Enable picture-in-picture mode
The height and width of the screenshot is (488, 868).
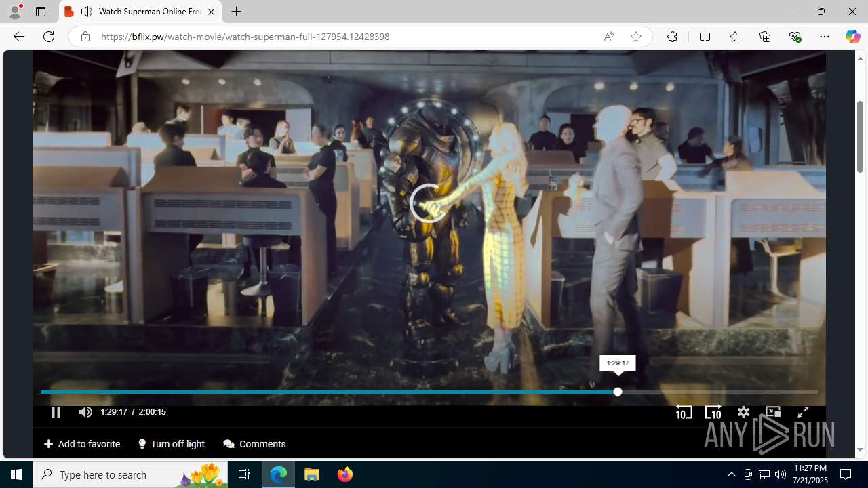coord(773,412)
